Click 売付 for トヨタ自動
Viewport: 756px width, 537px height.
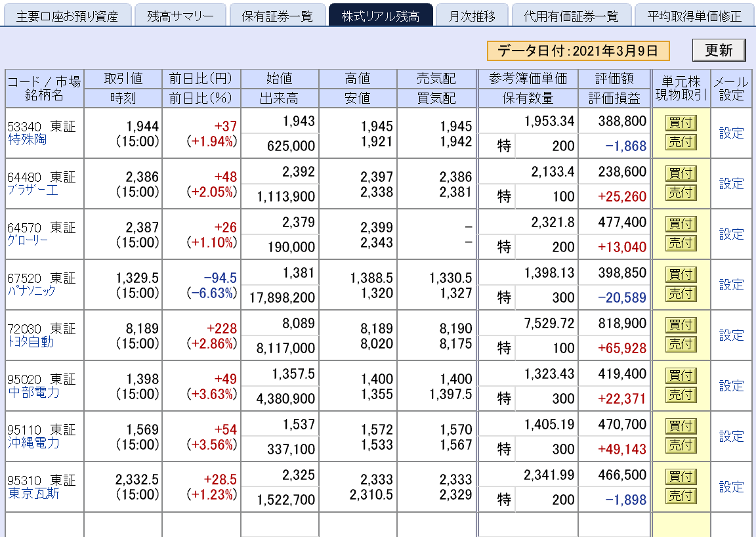tap(681, 344)
